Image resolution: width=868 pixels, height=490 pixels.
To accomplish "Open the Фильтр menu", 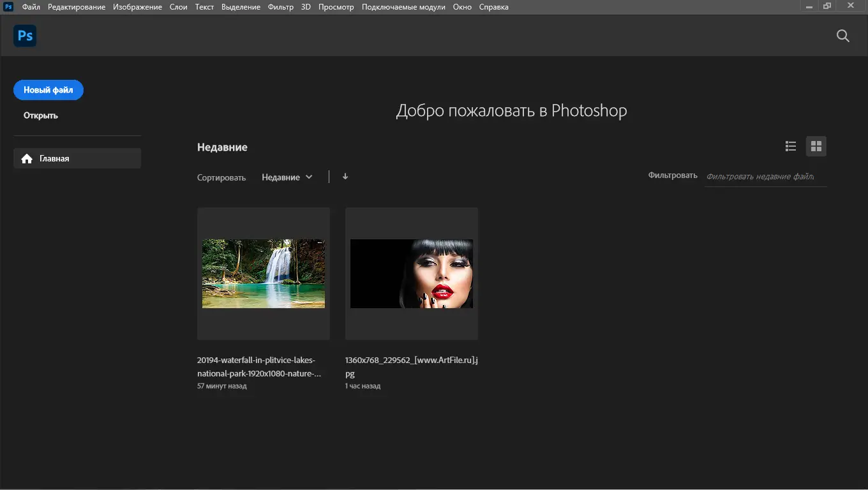I will (281, 7).
